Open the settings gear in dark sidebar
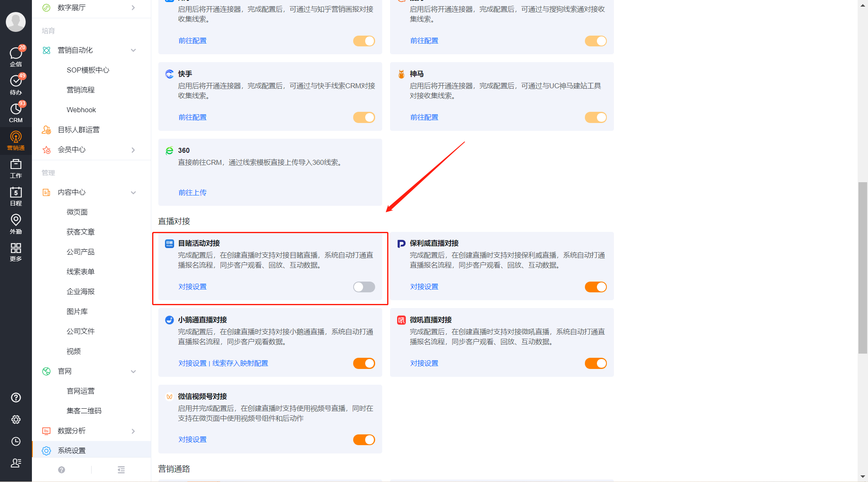 (16, 419)
